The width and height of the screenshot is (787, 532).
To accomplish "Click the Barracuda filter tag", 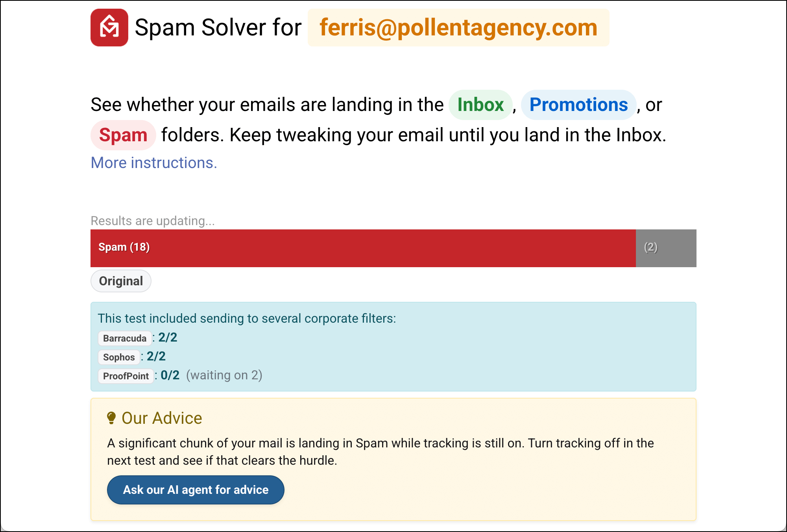I will point(124,338).
